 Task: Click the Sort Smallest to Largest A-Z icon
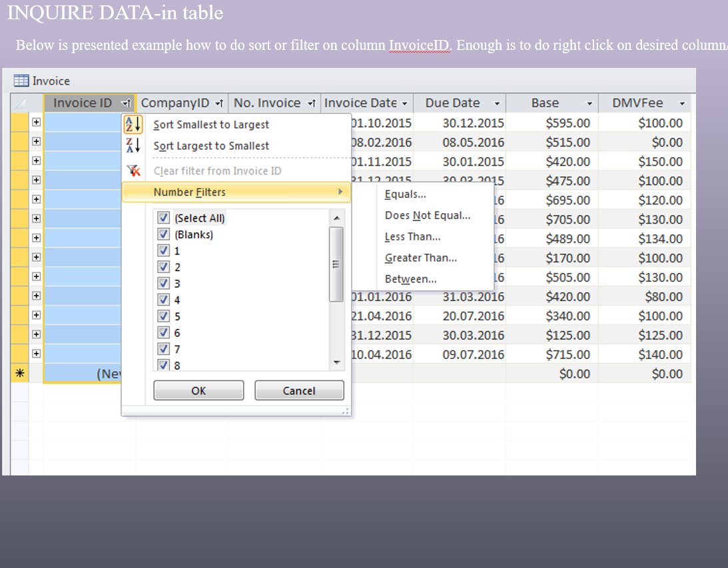coord(133,124)
